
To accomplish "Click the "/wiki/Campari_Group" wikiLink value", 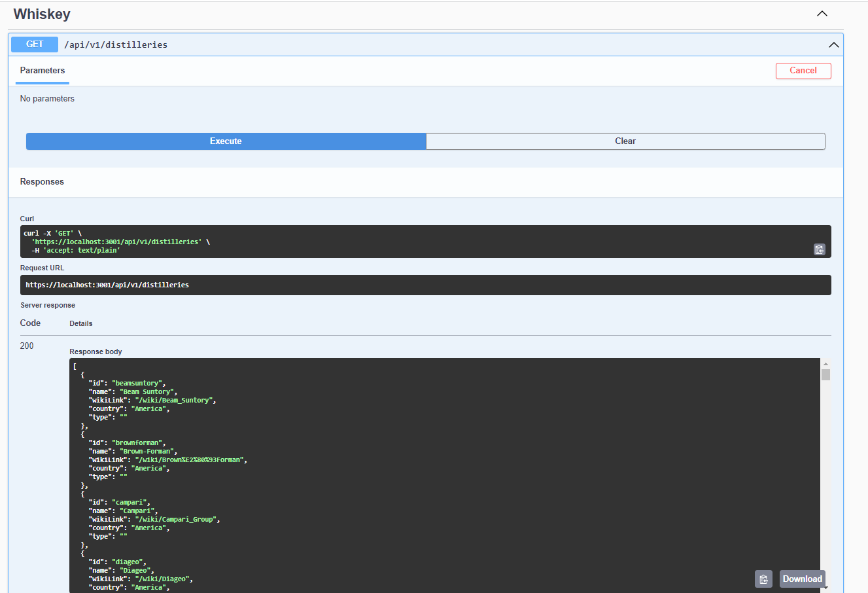I will (177, 520).
